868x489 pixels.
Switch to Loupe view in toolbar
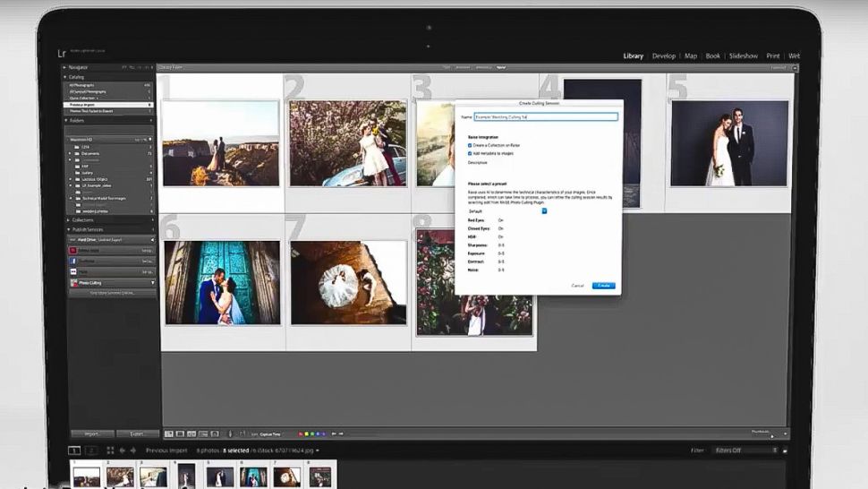point(180,433)
